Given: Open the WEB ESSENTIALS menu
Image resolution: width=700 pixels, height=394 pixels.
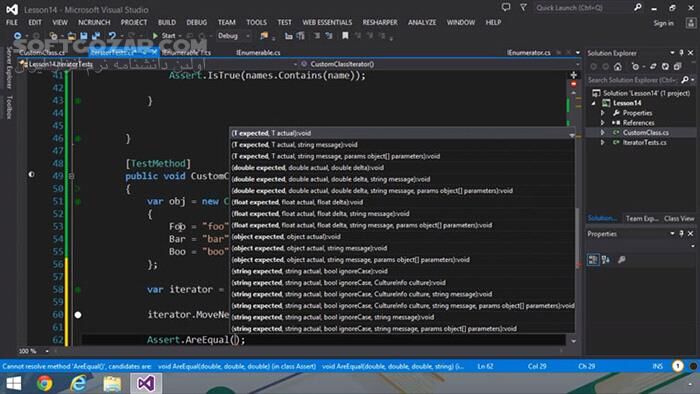Looking at the screenshot, I should pos(327,22).
